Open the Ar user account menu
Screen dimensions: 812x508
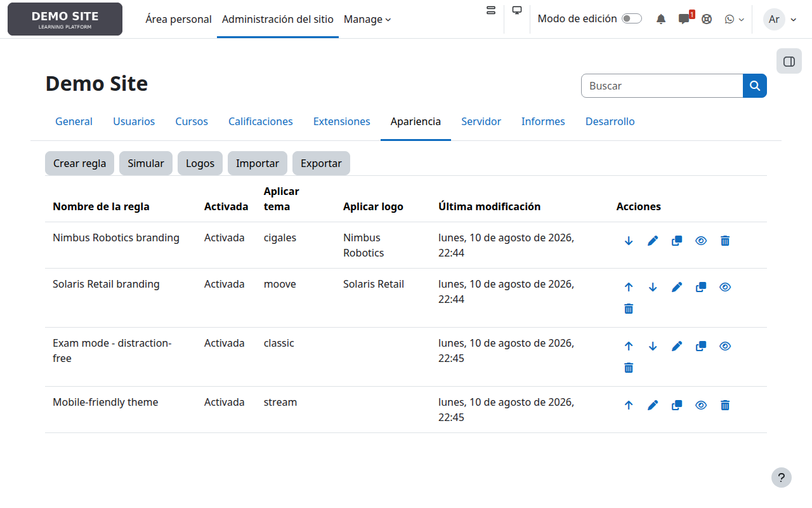click(780, 19)
